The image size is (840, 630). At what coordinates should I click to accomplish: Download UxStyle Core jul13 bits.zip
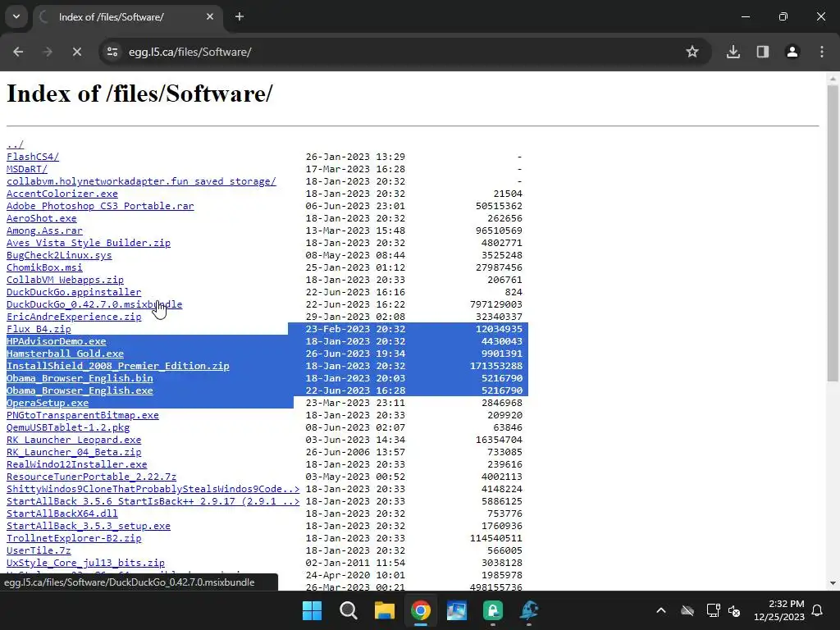click(x=85, y=564)
